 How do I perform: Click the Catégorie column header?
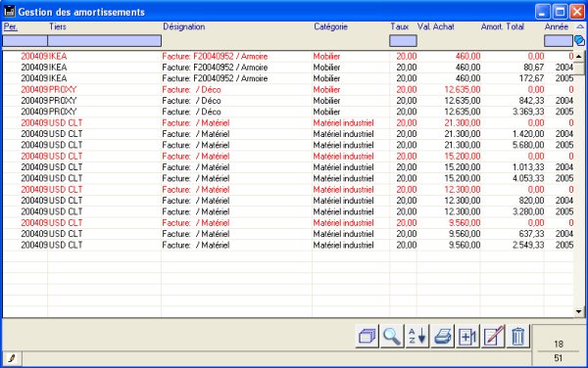tap(331, 26)
